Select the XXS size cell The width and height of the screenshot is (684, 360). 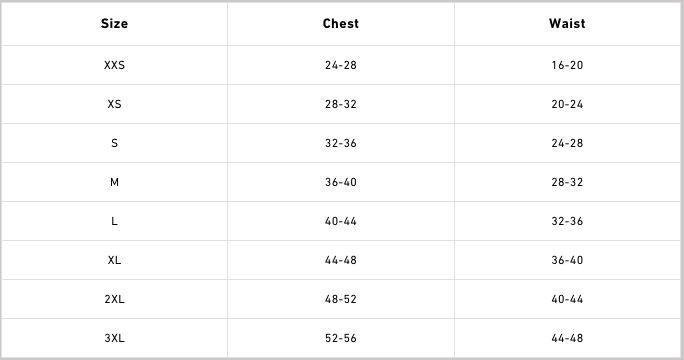click(x=114, y=65)
